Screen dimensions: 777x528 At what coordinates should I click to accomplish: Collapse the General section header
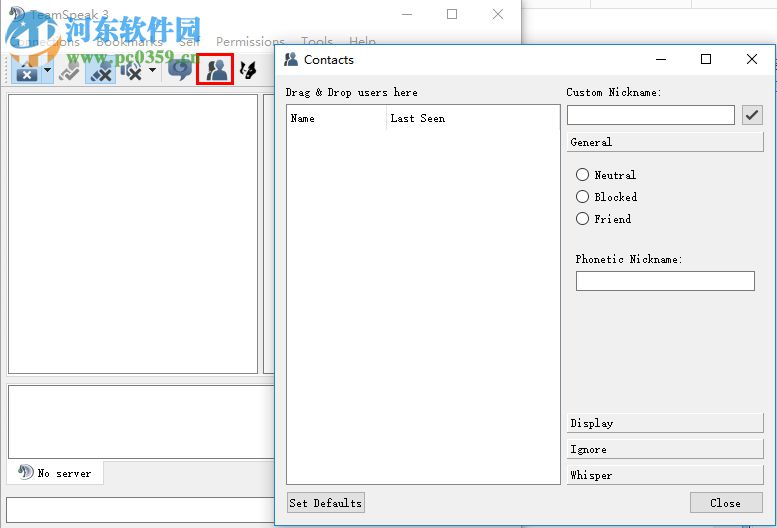point(665,142)
